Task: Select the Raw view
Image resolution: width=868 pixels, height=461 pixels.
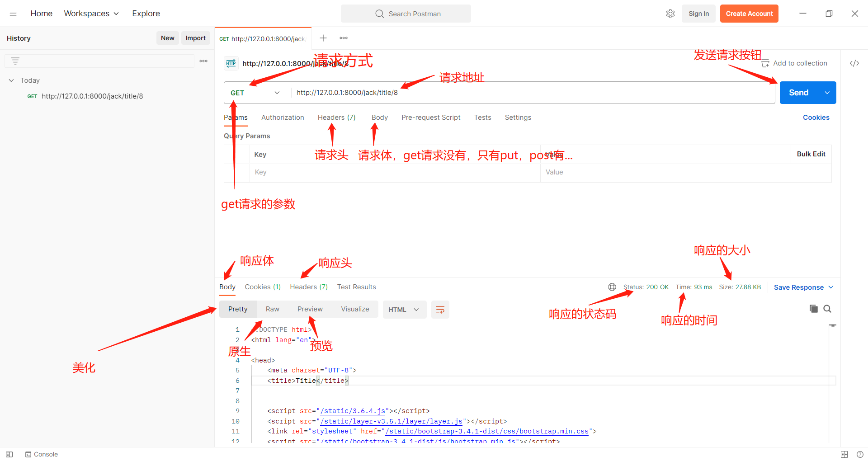Action: [273, 309]
